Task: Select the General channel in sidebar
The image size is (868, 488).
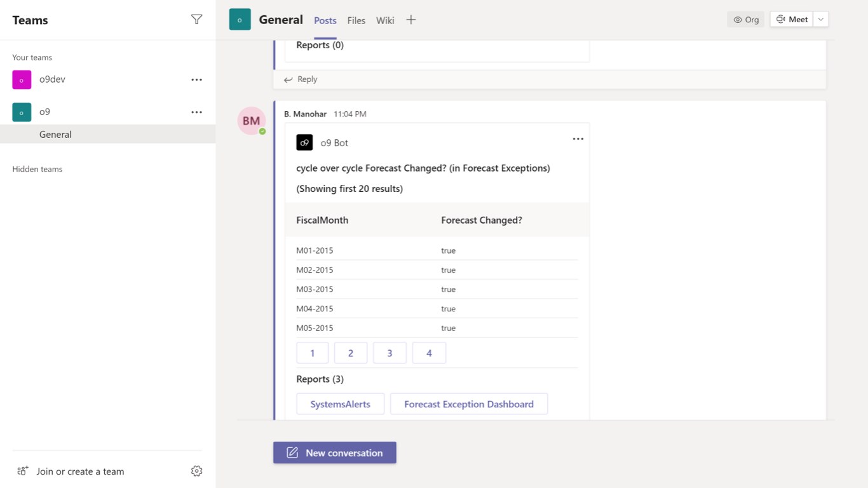Action: click(x=55, y=134)
